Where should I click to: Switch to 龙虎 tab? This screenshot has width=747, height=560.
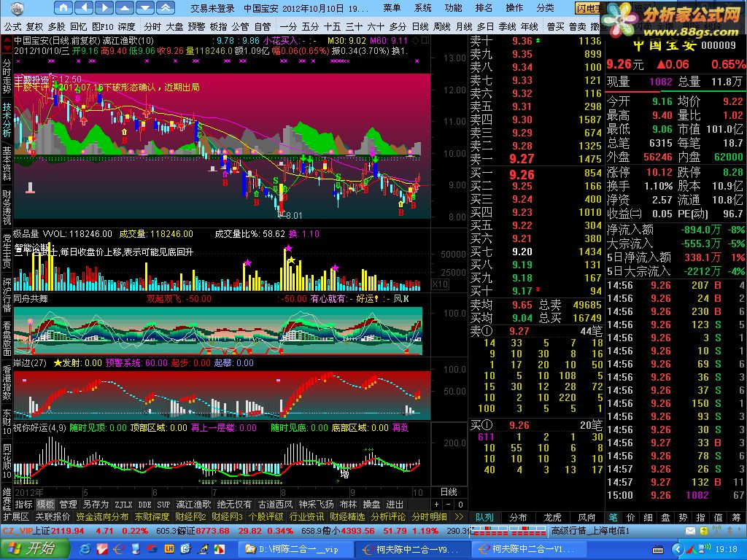[x=553, y=517]
